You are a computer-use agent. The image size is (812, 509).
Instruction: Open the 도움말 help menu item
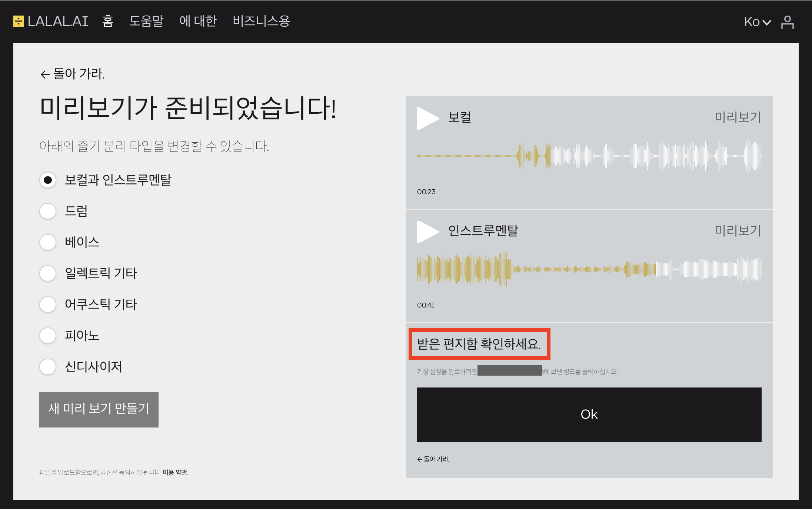tap(146, 21)
